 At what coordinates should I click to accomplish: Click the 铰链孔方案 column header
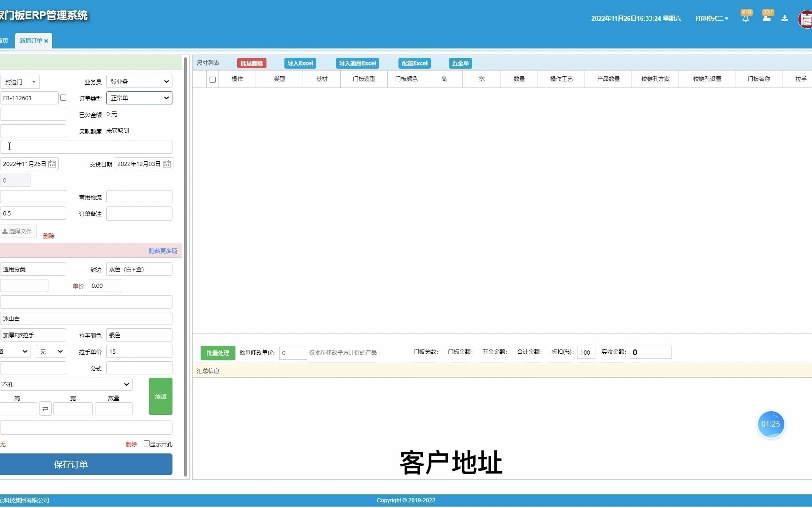656,79
